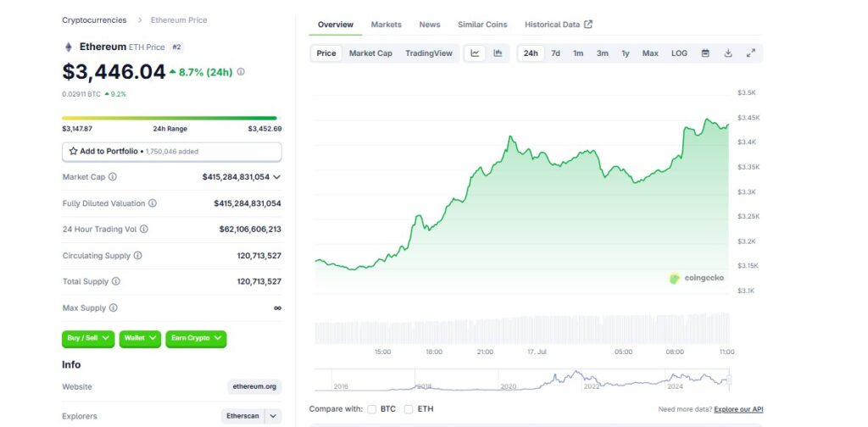Click the $3,446.04 price text

point(114,72)
